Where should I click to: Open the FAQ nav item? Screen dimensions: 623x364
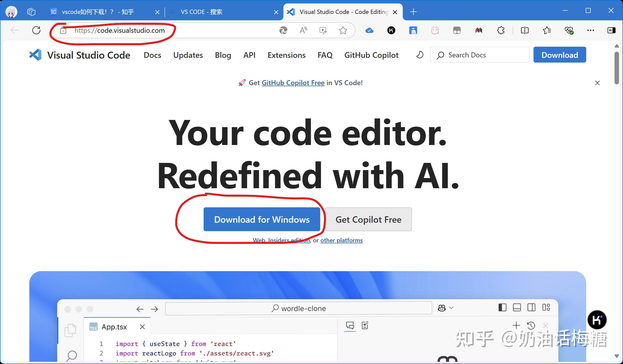(325, 55)
